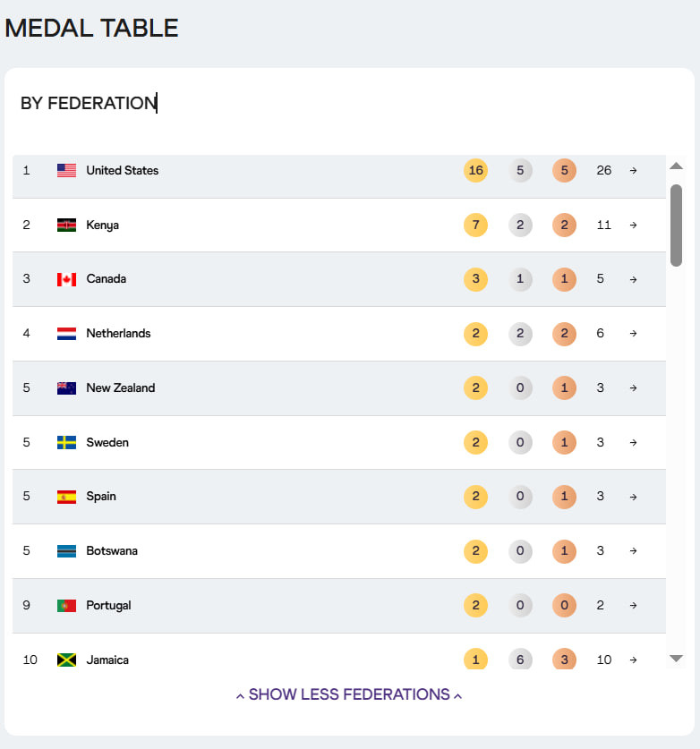This screenshot has width=700, height=749.
Task: Expand Portugal row using its arrow
Action: point(633,606)
